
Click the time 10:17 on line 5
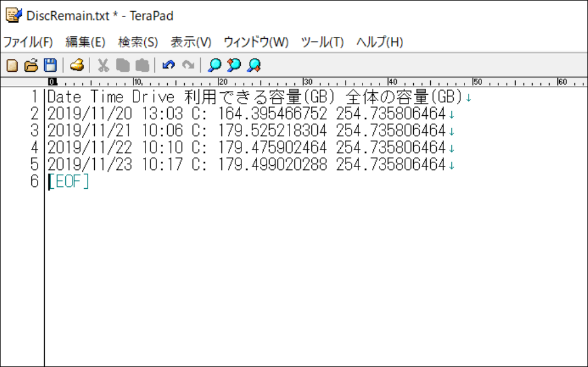[162, 165]
